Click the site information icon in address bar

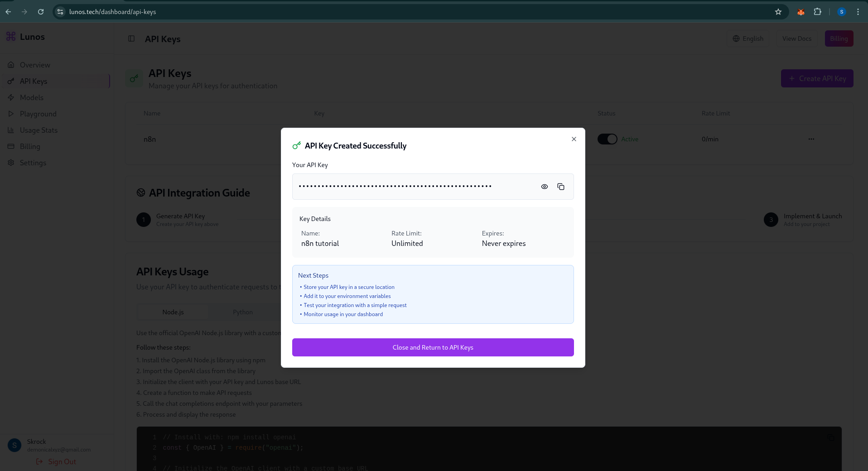point(60,12)
